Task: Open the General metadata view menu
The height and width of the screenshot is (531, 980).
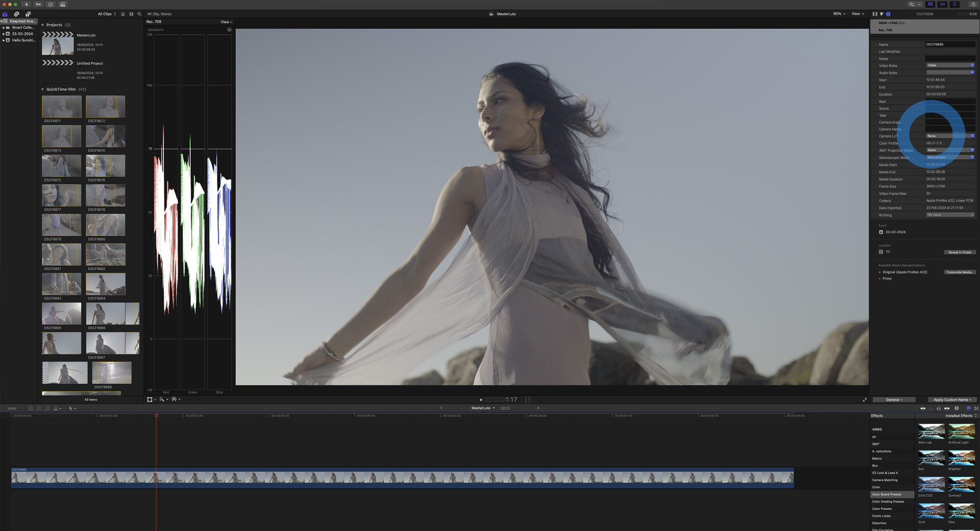Action: tap(894, 400)
